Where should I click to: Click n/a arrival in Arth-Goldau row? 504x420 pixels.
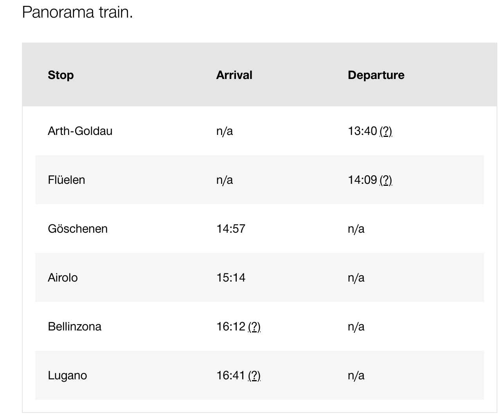(225, 131)
